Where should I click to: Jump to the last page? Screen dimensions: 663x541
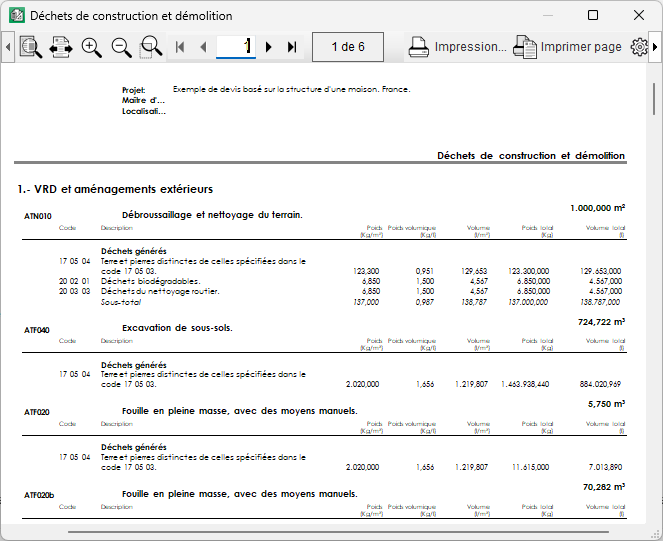pyautogui.click(x=292, y=47)
